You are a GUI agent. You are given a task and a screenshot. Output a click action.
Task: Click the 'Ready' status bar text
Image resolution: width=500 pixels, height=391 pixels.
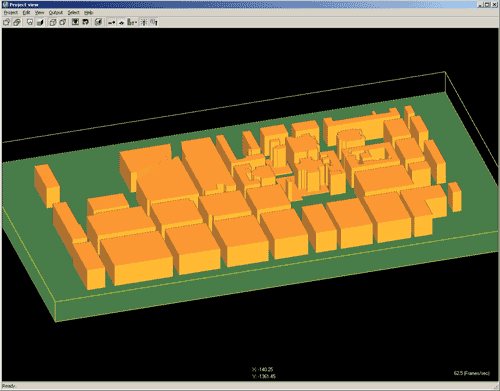[9, 386]
